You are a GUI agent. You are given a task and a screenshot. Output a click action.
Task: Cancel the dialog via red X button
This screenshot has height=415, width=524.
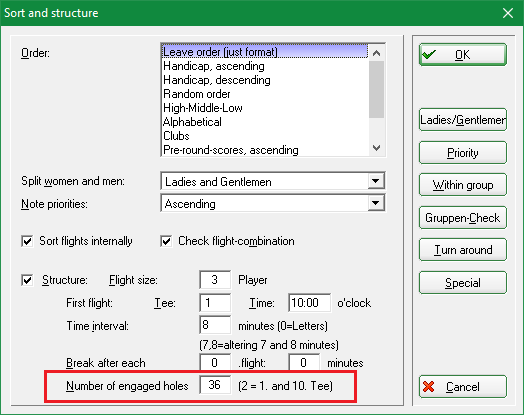pyautogui.click(x=463, y=387)
